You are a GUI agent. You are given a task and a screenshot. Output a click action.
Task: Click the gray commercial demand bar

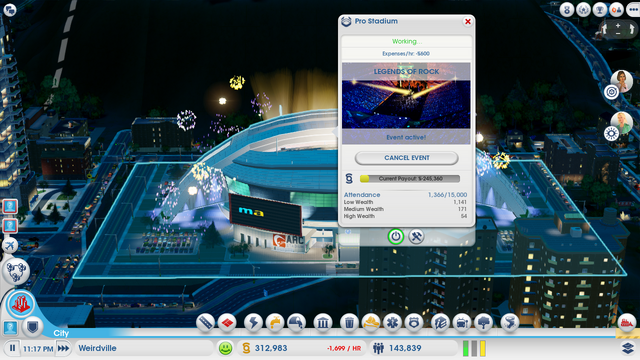(474, 349)
